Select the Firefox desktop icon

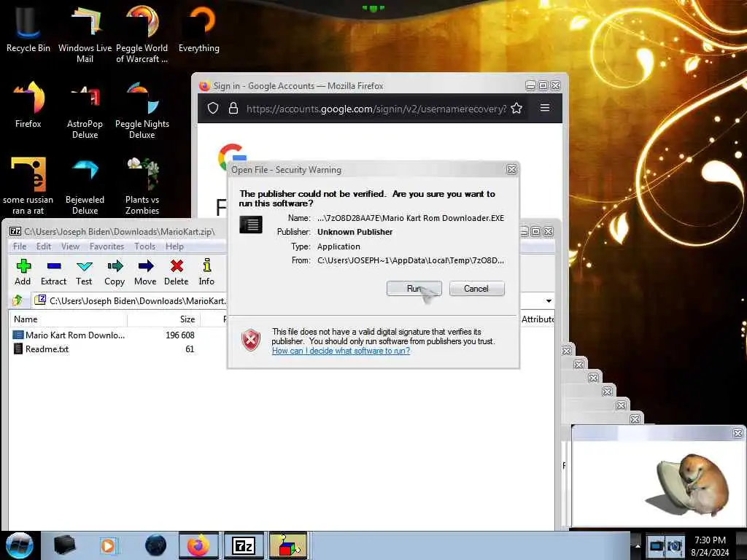click(28, 106)
